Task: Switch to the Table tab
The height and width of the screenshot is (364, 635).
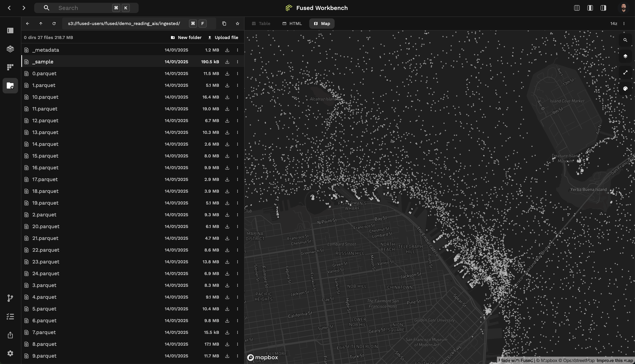Action: pyautogui.click(x=261, y=24)
